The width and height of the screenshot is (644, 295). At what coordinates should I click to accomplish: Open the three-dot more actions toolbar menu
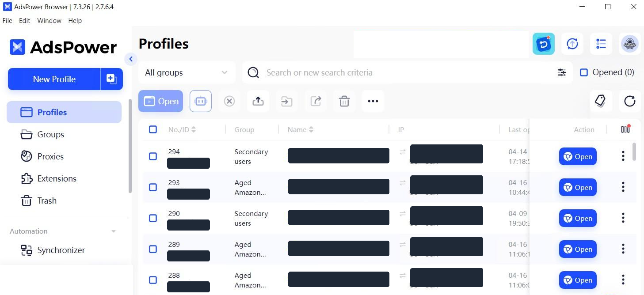click(373, 101)
